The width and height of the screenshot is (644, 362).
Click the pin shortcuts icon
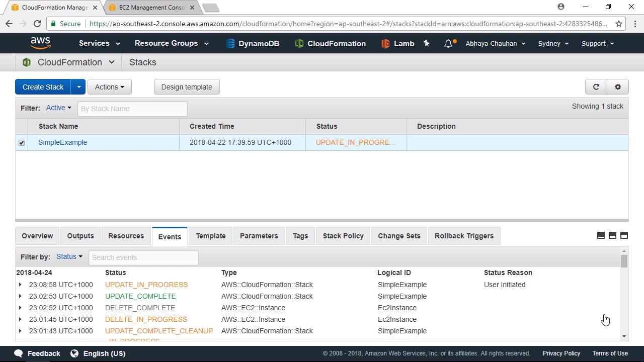[x=427, y=43]
